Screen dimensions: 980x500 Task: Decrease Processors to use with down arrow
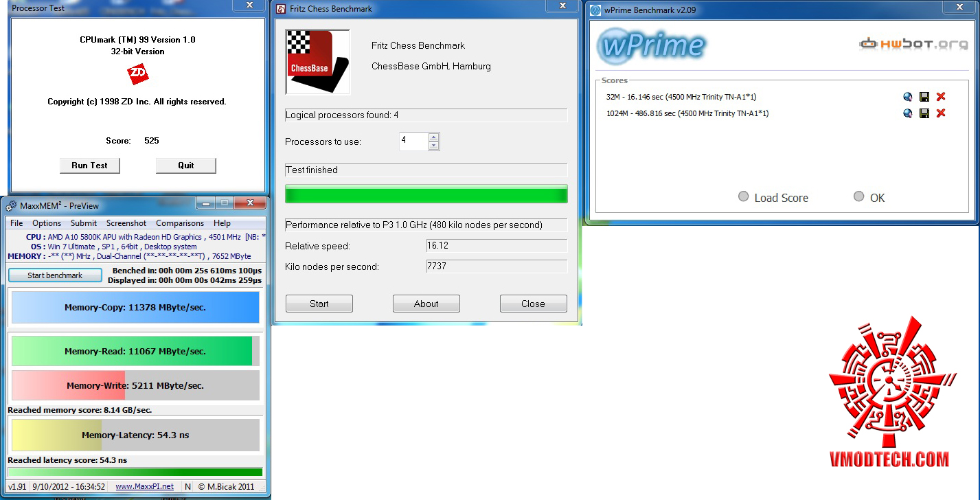click(433, 146)
